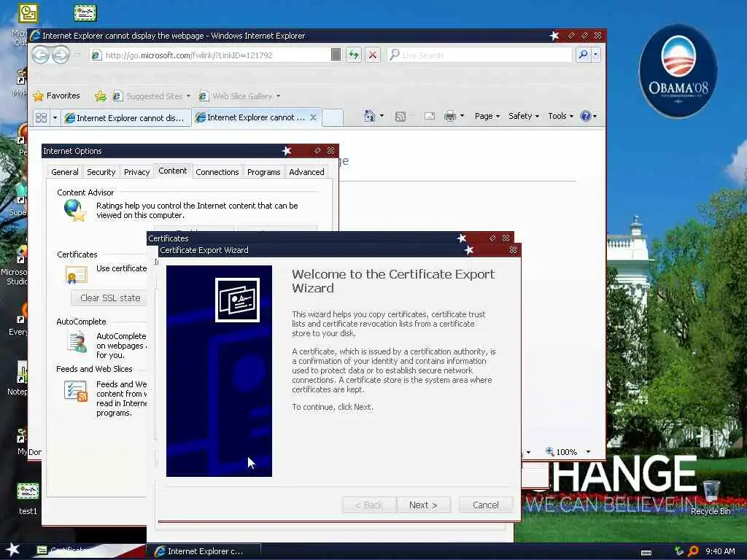Select the Content tab in Internet Options

(172, 171)
